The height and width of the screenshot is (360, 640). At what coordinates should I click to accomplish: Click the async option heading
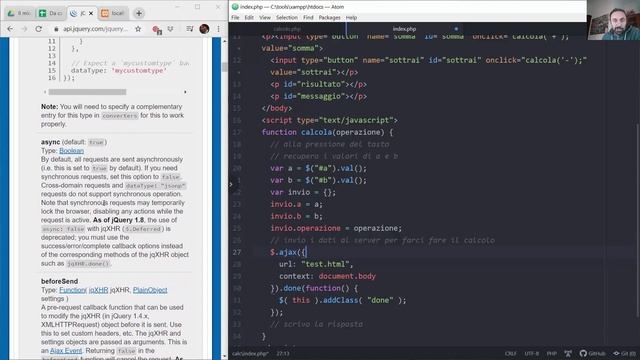click(50, 142)
